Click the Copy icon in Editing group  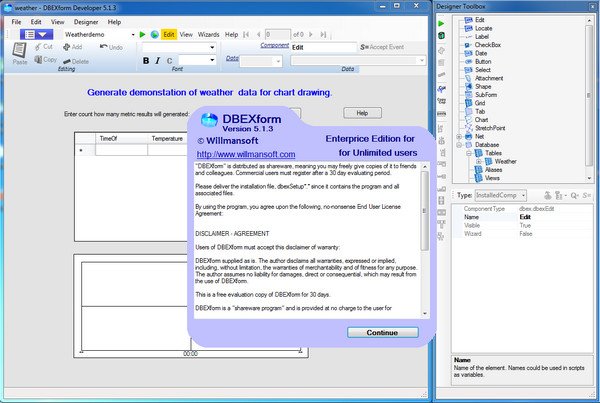38,59
